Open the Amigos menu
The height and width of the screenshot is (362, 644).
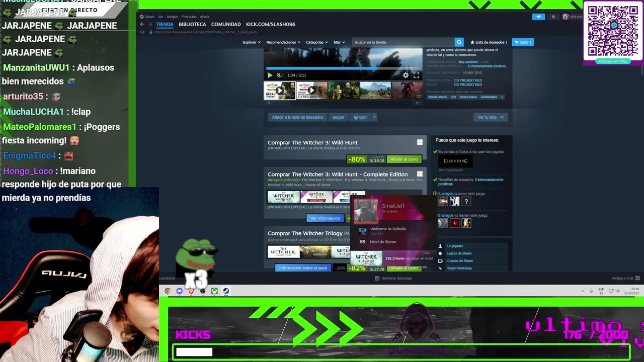click(172, 17)
